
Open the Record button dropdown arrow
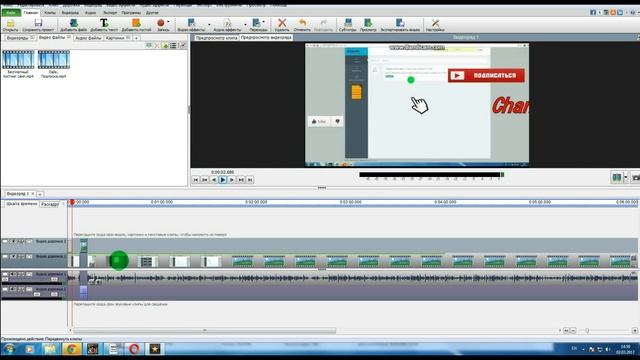tap(168, 22)
